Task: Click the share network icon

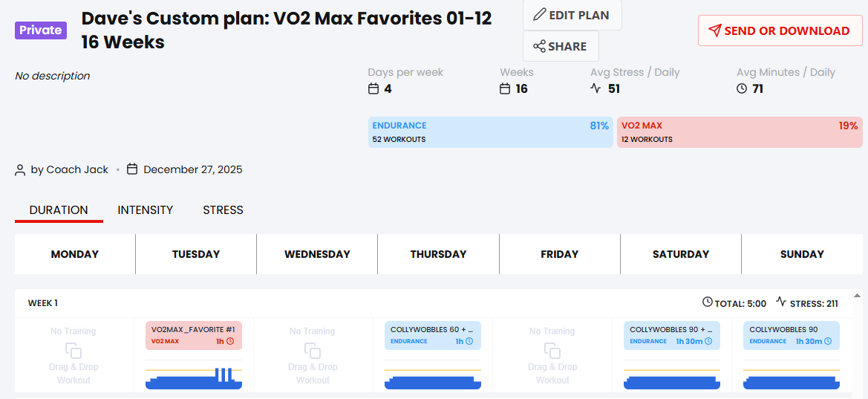Action: (539, 46)
